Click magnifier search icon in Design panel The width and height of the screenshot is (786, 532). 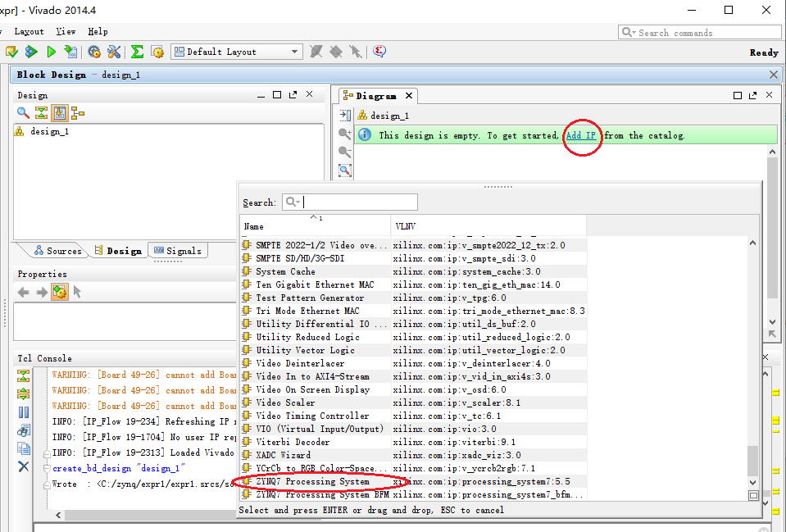pos(23,113)
